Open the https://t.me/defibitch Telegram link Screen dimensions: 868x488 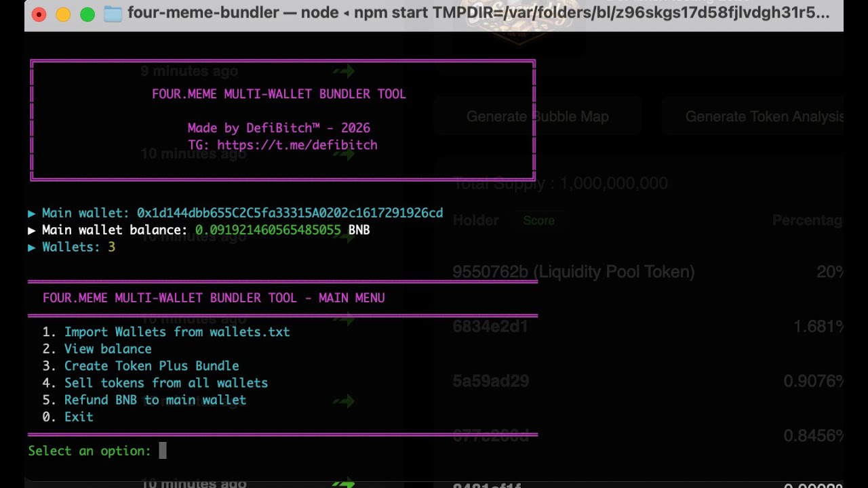pyautogui.click(x=297, y=144)
